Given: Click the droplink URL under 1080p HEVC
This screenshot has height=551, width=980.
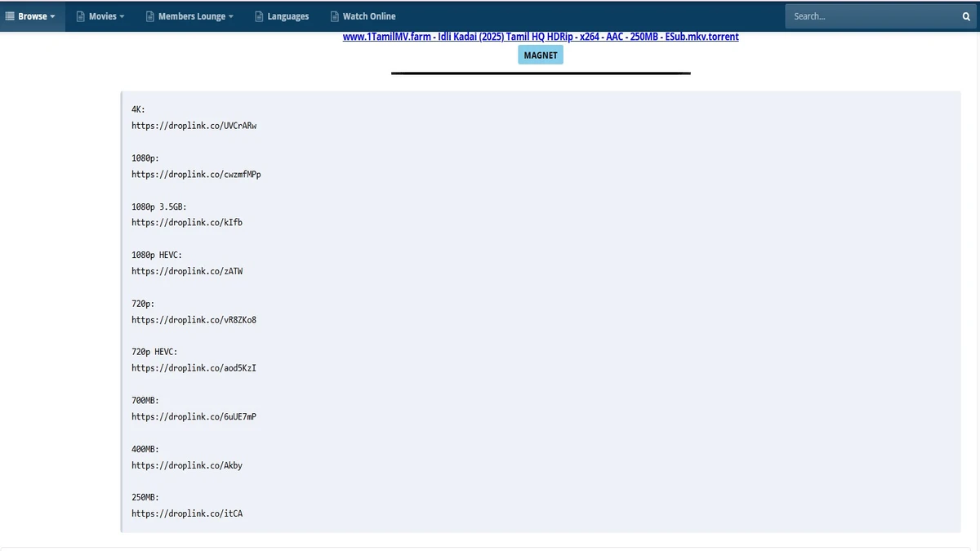Looking at the screenshot, I should (187, 271).
